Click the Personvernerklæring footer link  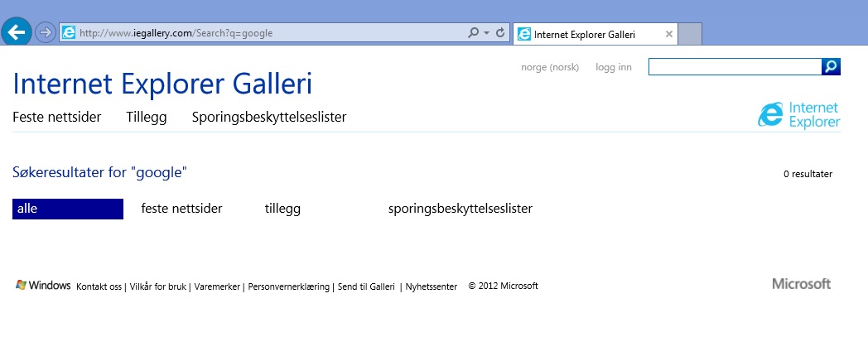288,286
